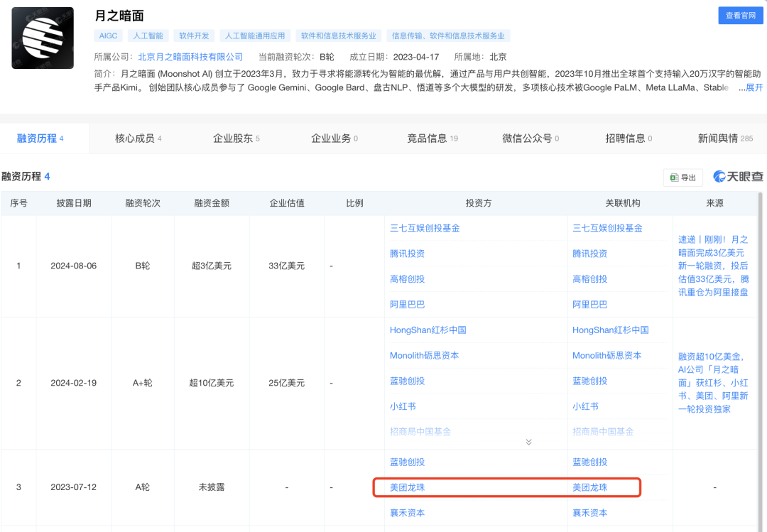Click the 2023-07-12 disclosure date cell

coord(73,487)
